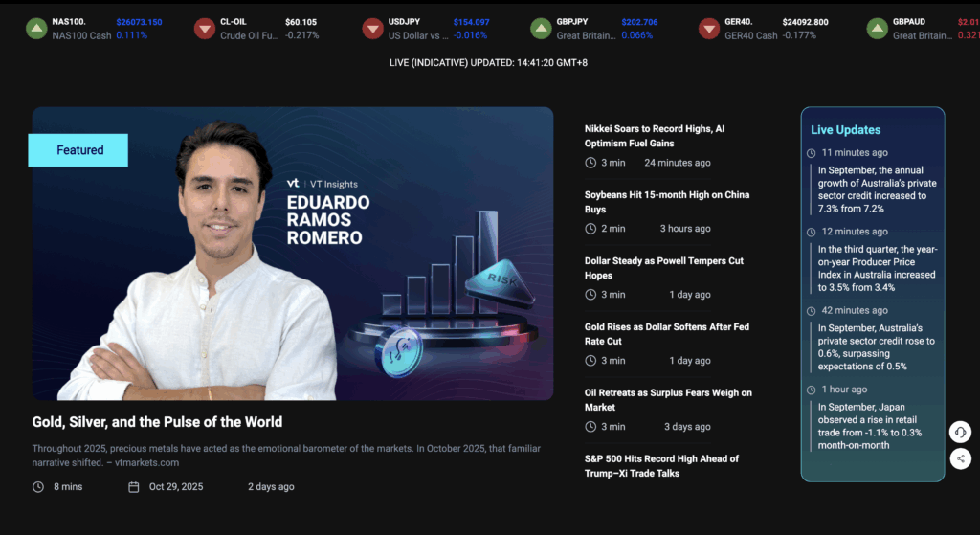
Task: Select the Live Updates panel heading
Action: tap(845, 130)
